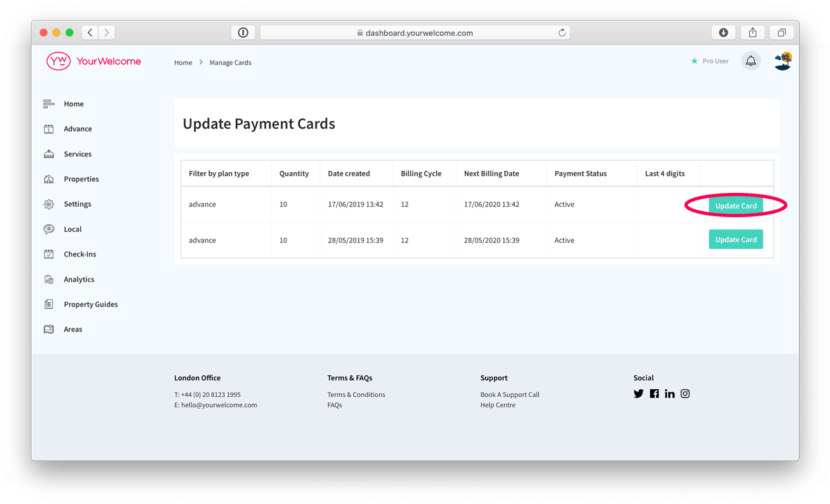830x504 pixels.
Task: Open the user profile avatar
Action: pyautogui.click(x=783, y=62)
